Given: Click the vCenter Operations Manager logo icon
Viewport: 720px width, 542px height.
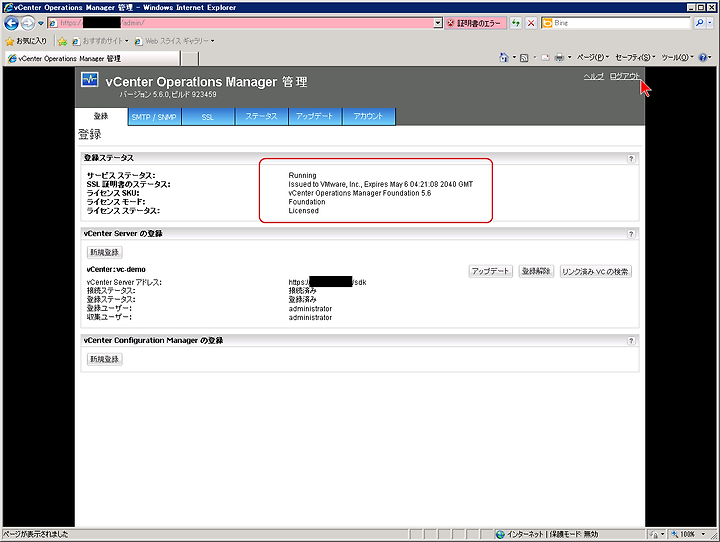Looking at the screenshot, I should [x=90, y=79].
